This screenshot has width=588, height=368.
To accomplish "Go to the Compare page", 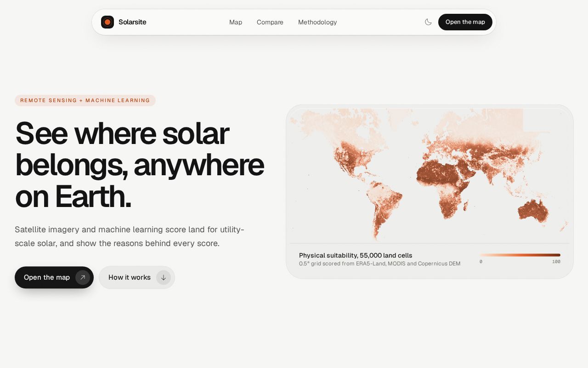I will 270,22.
